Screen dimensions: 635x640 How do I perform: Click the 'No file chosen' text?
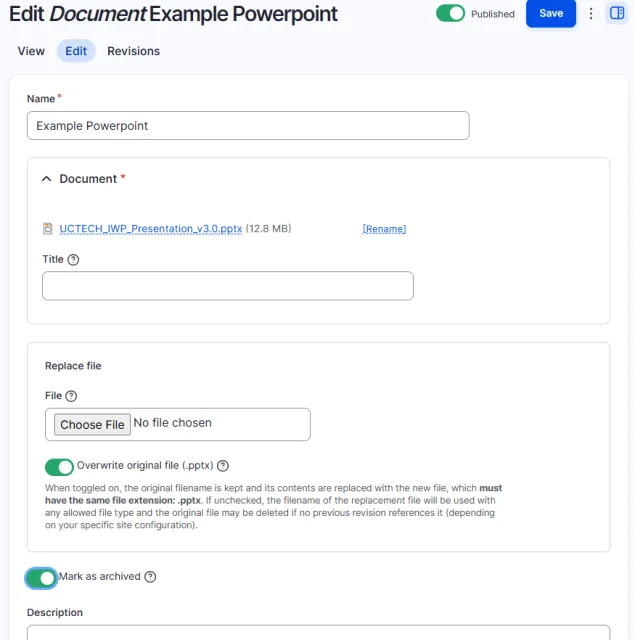click(x=173, y=423)
